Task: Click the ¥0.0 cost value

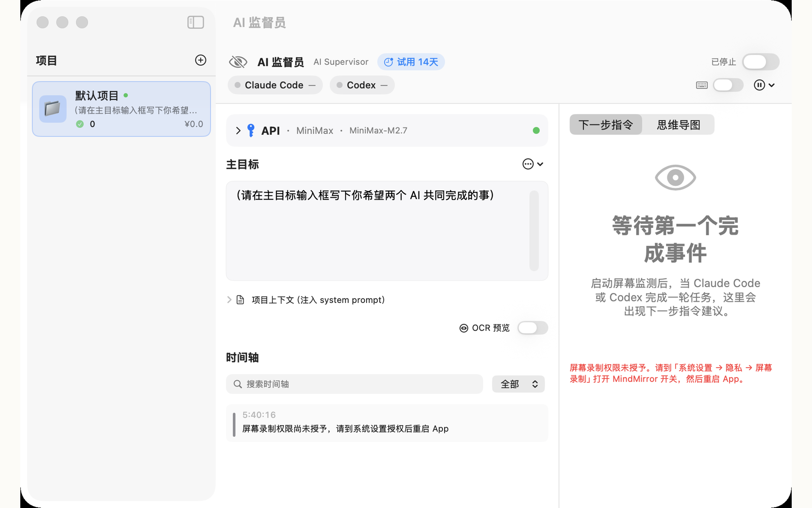Action: click(194, 124)
